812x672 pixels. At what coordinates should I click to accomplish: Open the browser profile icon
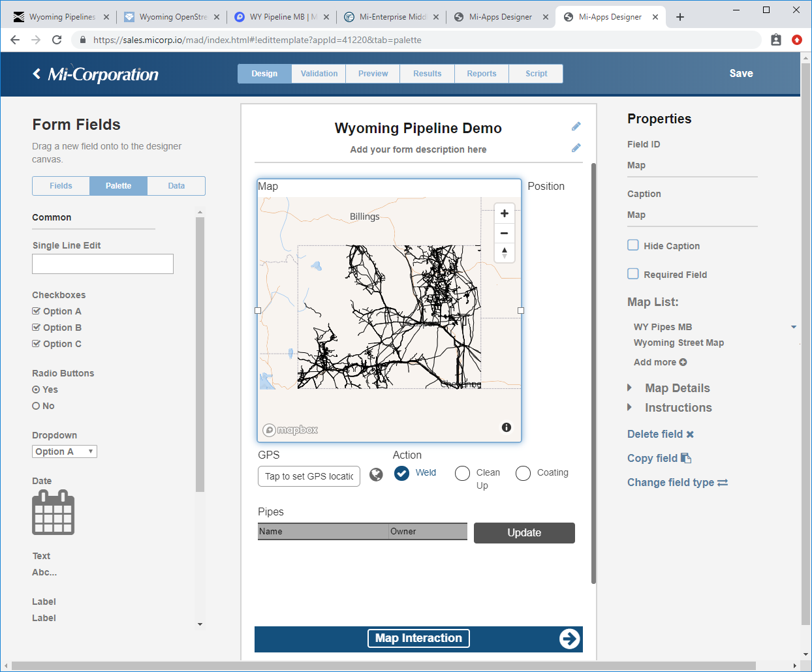pos(776,40)
